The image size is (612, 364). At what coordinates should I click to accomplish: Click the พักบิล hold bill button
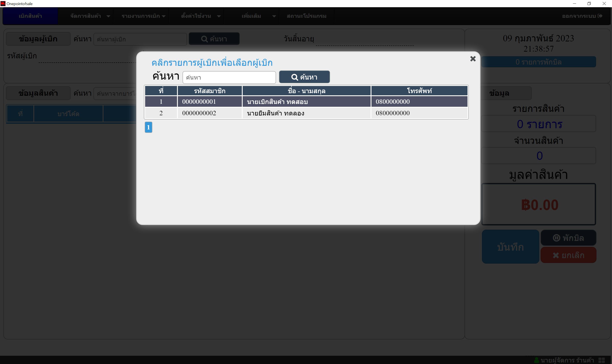pos(568,238)
